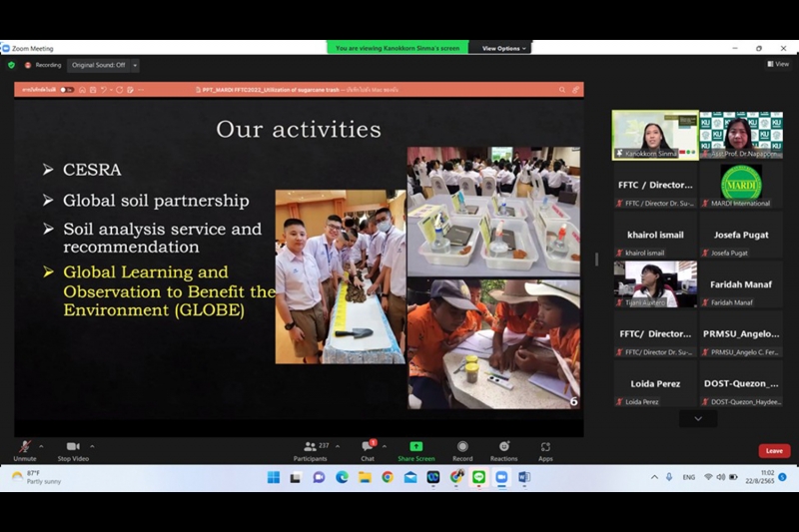Open the Chat panel
Viewport: 799px width, 532px height.
coord(368,447)
